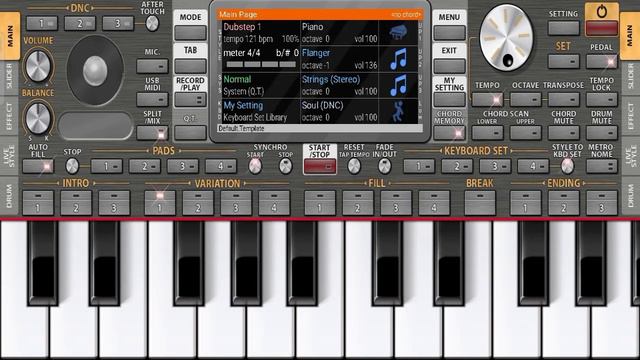
Task: Click the joystick controller
Action: pyautogui.click(x=95, y=70)
